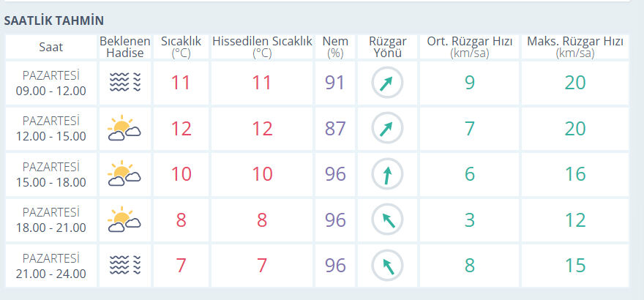The image size is (644, 300).
Task: Click wind direction arrow for 21.00 - 24.00
Action: [387, 265]
